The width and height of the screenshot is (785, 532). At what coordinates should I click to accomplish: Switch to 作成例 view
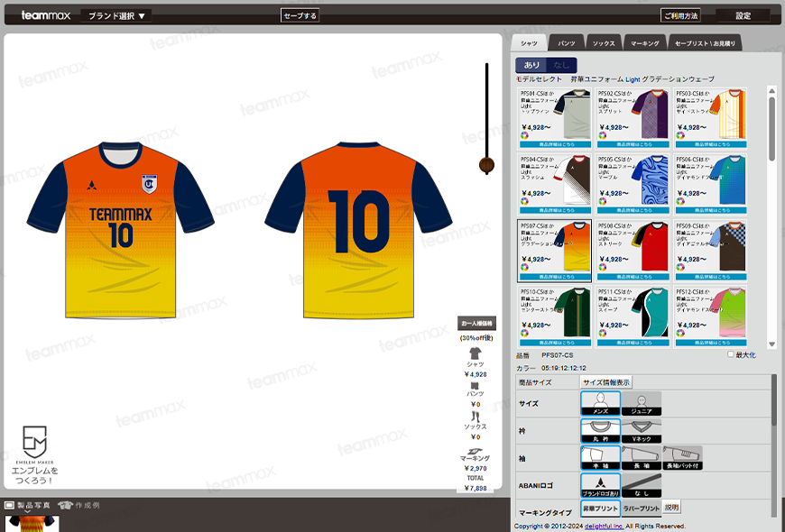pos(78,506)
